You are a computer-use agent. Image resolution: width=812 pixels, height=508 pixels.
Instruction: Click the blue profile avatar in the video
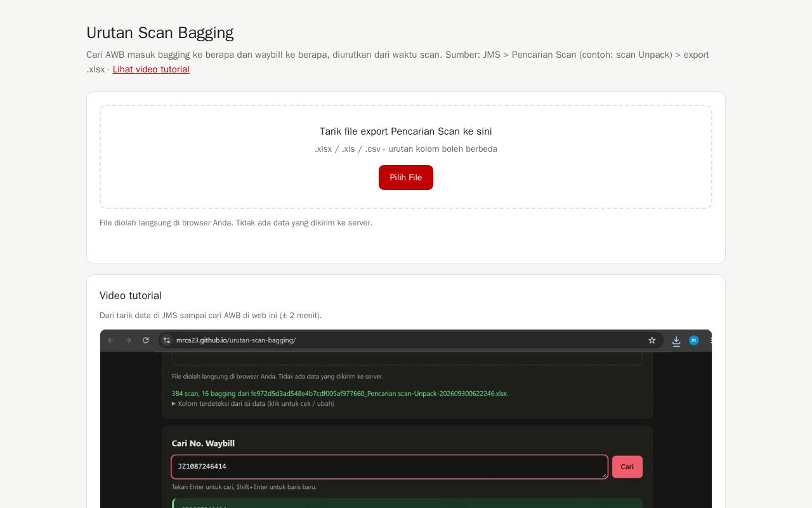pyautogui.click(x=694, y=340)
